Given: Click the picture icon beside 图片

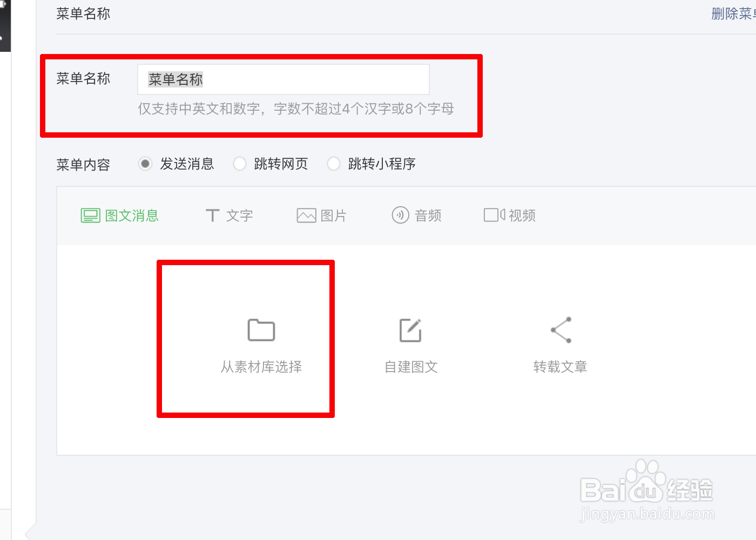Looking at the screenshot, I should point(306,215).
